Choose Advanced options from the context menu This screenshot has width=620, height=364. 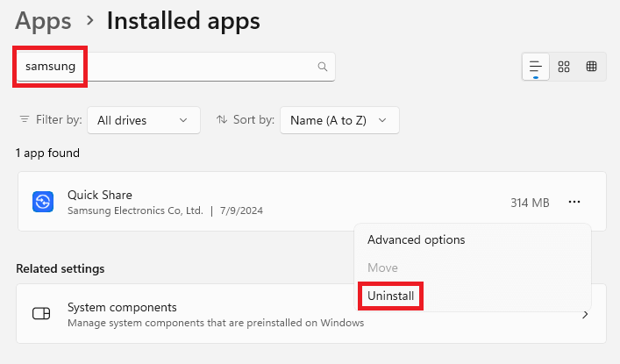tap(416, 239)
